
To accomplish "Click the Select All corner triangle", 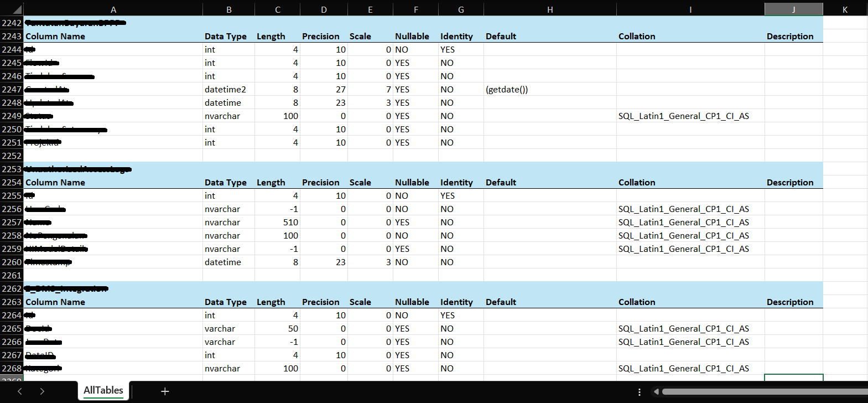I will [x=17, y=9].
